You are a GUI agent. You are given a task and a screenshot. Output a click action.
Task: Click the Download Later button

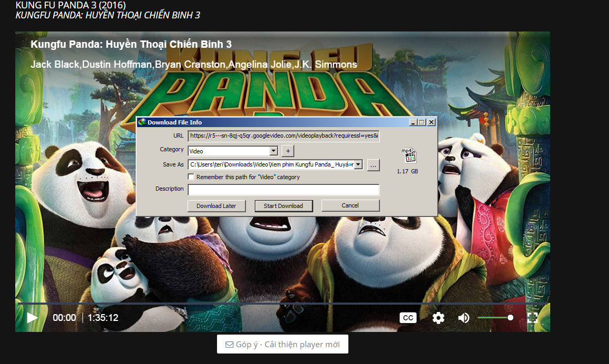point(216,206)
